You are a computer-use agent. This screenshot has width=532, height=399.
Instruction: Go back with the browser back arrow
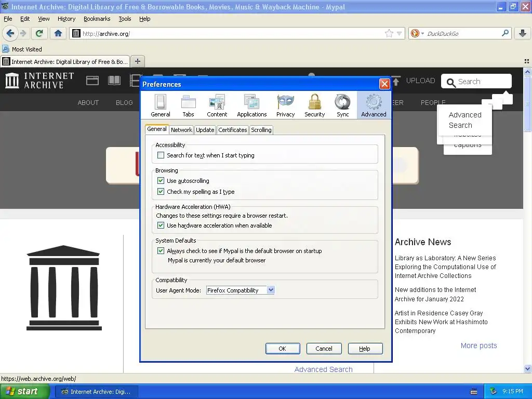coord(10,33)
